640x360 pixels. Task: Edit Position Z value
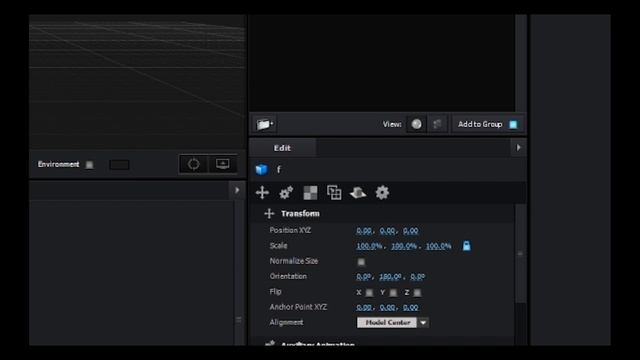(x=411, y=231)
